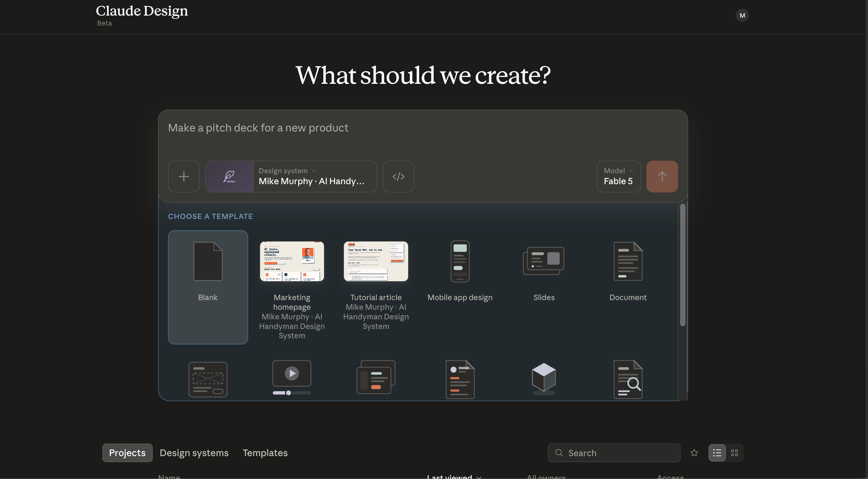Open the M user avatar menu
This screenshot has width=868, height=479.
742,15
